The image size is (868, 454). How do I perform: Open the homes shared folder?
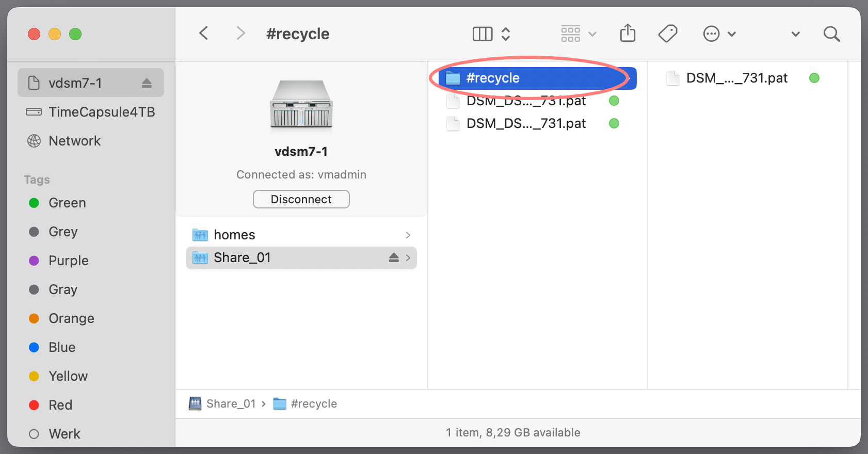point(301,235)
